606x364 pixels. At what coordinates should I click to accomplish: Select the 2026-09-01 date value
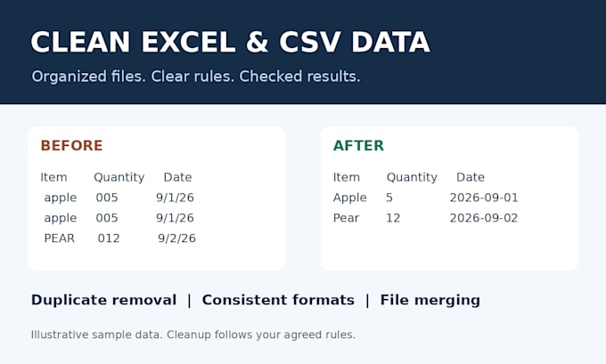(x=484, y=198)
